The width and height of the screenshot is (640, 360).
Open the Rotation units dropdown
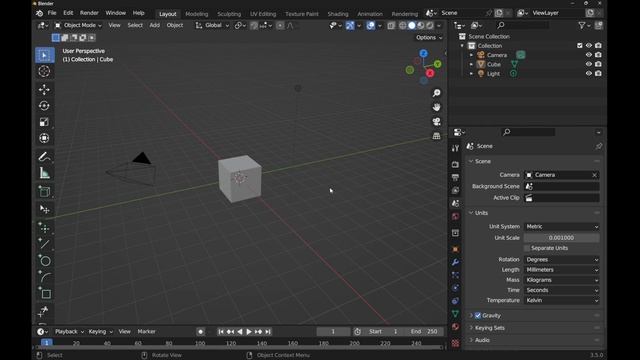(562, 260)
